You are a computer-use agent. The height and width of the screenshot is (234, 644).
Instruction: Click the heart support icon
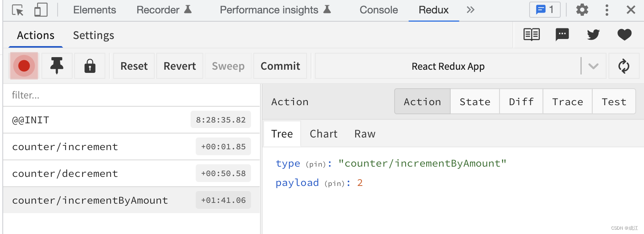[x=624, y=35]
